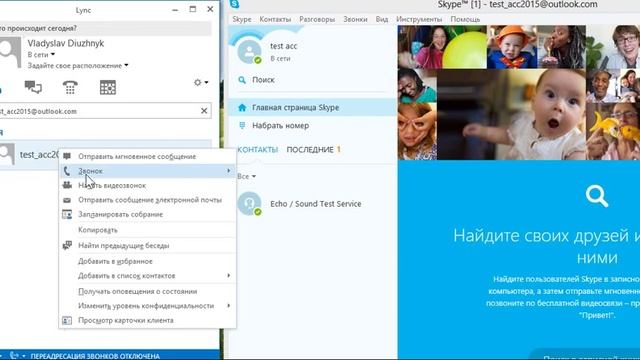Go to Главная страница Skype
This screenshot has height=360, width=640.
point(313,107)
